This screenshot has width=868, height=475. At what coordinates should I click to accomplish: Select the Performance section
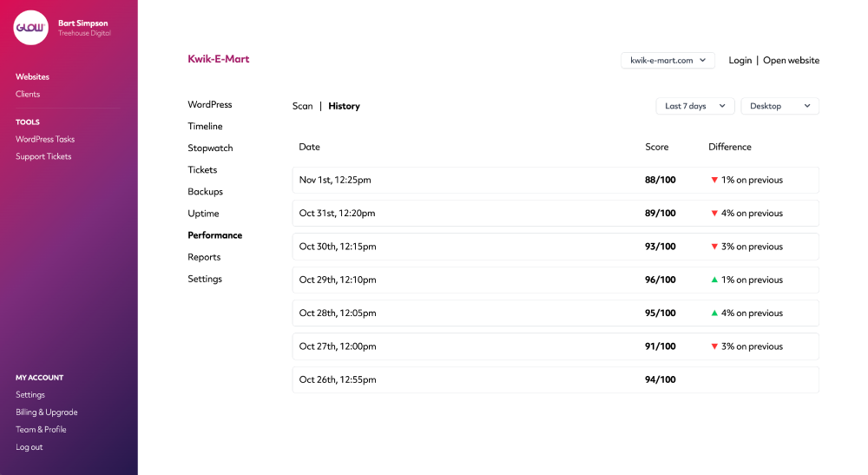click(x=214, y=235)
